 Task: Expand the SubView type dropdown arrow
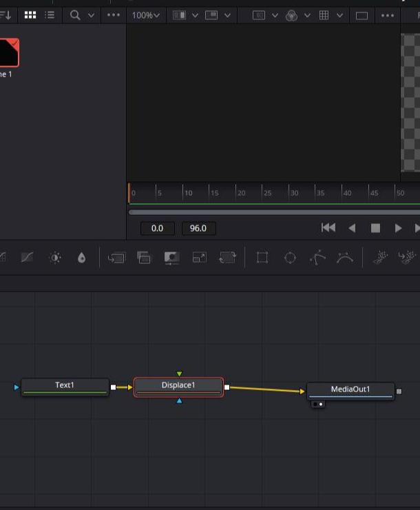point(227,15)
